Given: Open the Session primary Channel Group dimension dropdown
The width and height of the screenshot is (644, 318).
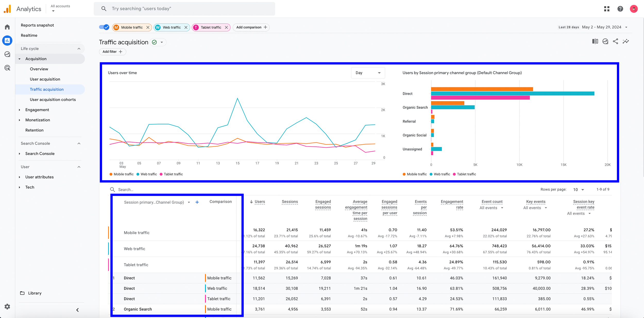Looking at the screenshot, I should [157, 202].
